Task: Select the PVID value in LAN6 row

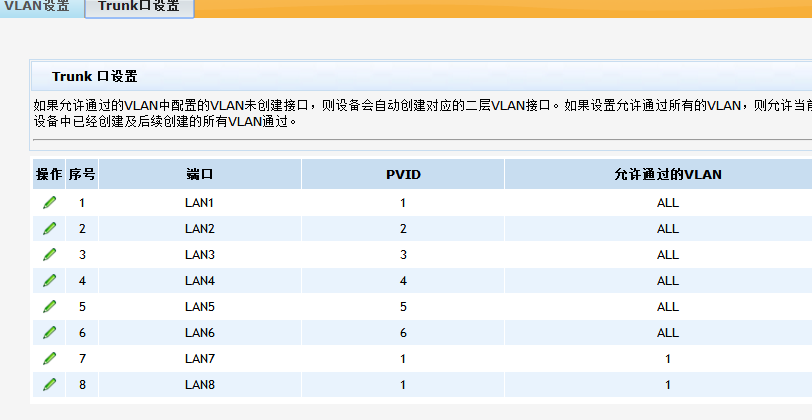Action: (403, 332)
